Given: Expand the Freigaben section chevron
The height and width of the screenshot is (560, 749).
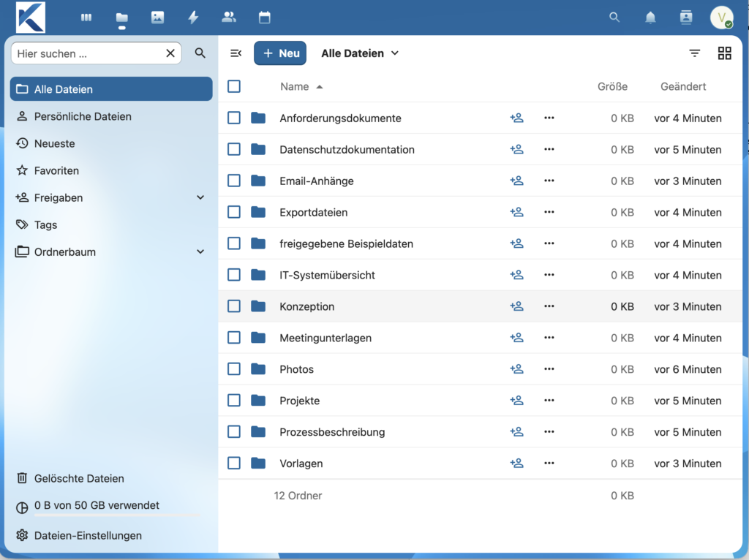Looking at the screenshot, I should click(x=200, y=197).
